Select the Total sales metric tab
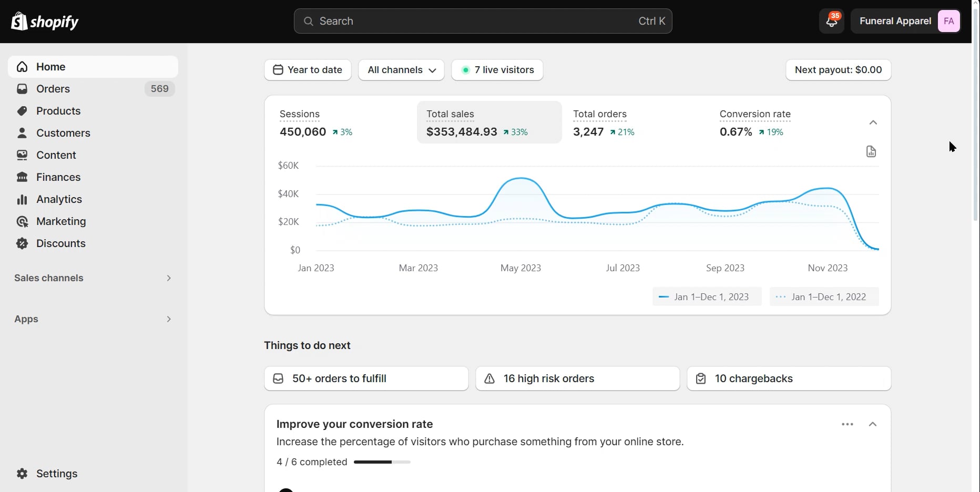Viewport: 980px width, 492px height. tap(489, 122)
